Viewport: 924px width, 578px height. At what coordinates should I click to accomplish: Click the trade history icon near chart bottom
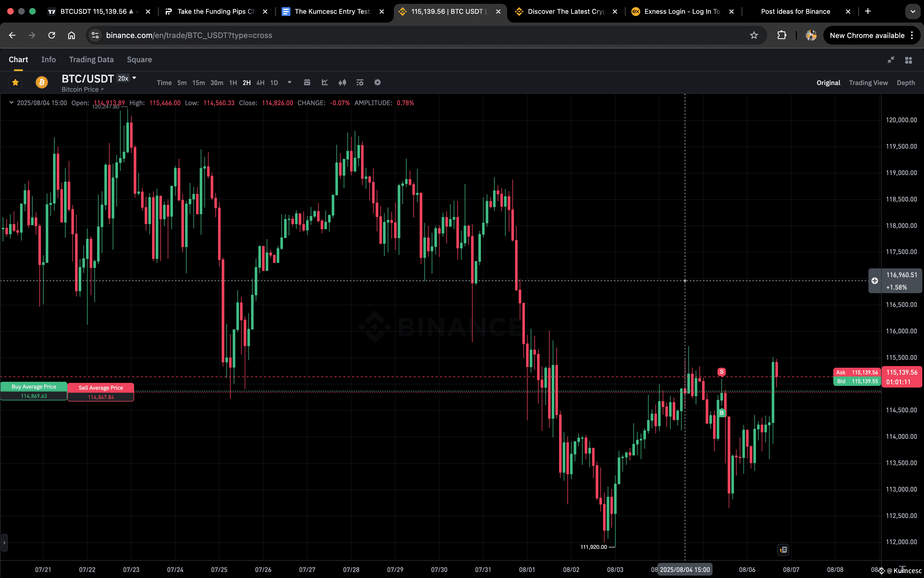[x=783, y=550]
